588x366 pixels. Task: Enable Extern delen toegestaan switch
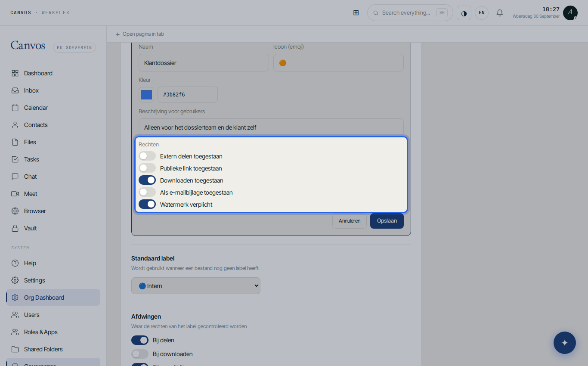click(x=147, y=156)
